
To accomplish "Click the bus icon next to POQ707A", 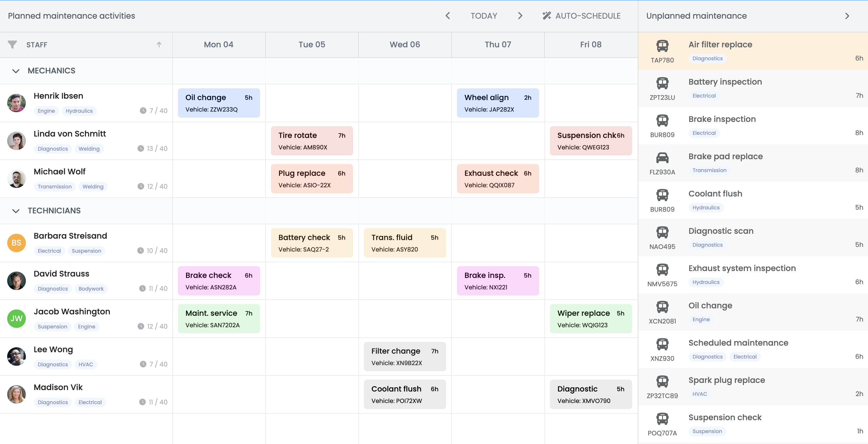I will pyautogui.click(x=662, y=419).
